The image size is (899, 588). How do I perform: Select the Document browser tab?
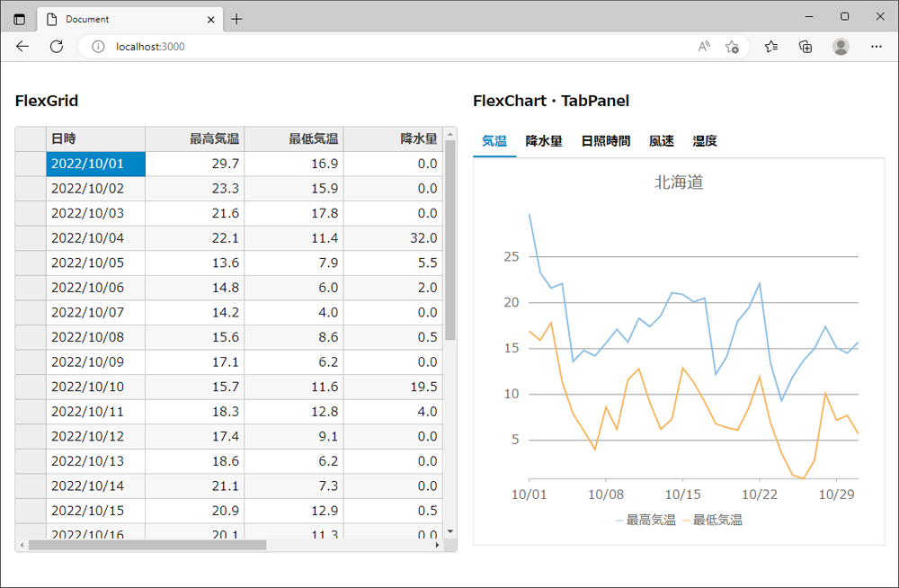[x=130, y=20]
